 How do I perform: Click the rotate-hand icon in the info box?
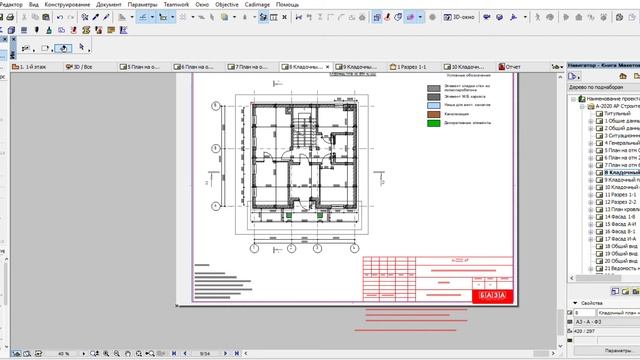click(x=63, y=48)
